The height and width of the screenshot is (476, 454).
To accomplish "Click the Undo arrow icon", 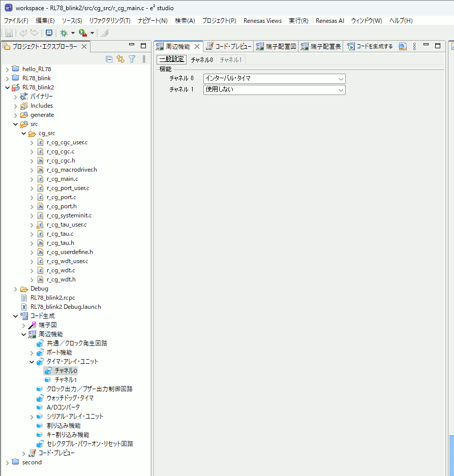I will click(x=23, y=33).
